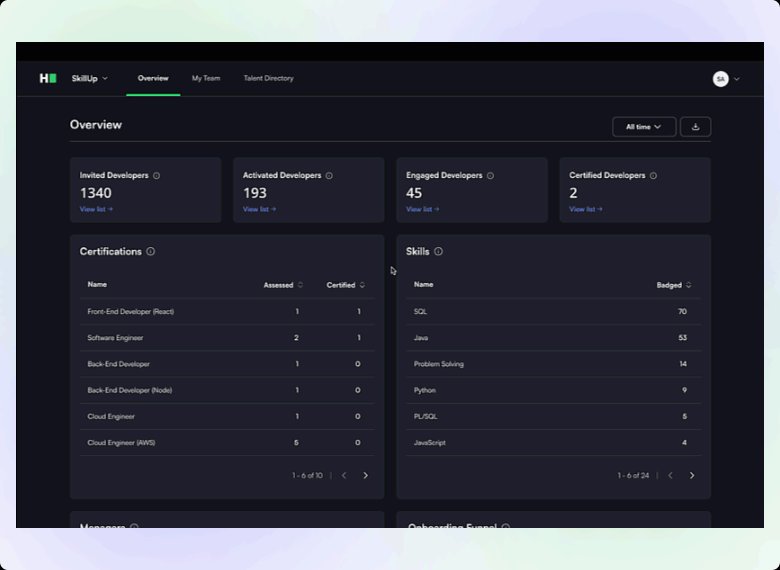The height and width of the screenshot is (570, 780).
Task: View list of Invited Developers
Action: point(97,209)
